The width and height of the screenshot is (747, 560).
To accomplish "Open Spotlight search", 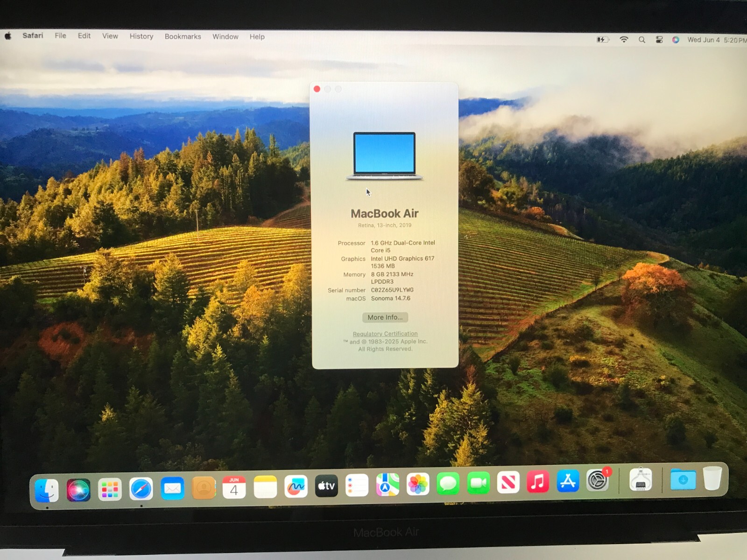I will (x=642, y=40).
